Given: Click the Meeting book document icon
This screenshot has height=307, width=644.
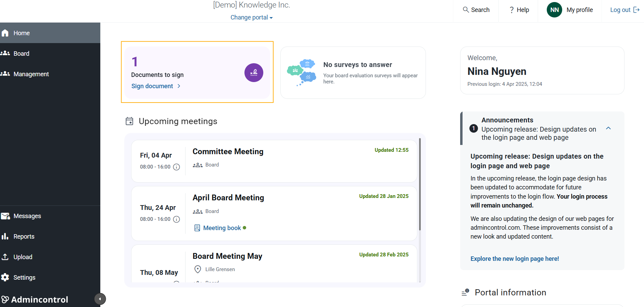Looking at the screenshot, I should 197,228.
